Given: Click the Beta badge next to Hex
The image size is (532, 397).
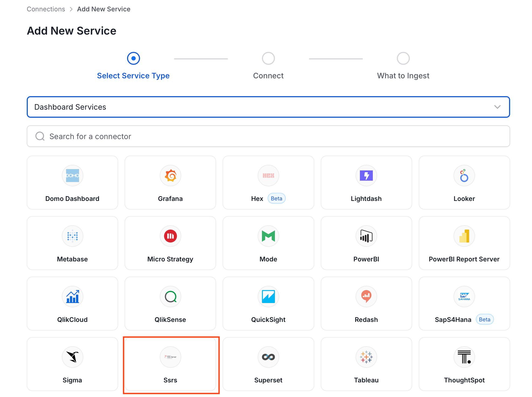Looking at the screenshot, I should point(277,198).
